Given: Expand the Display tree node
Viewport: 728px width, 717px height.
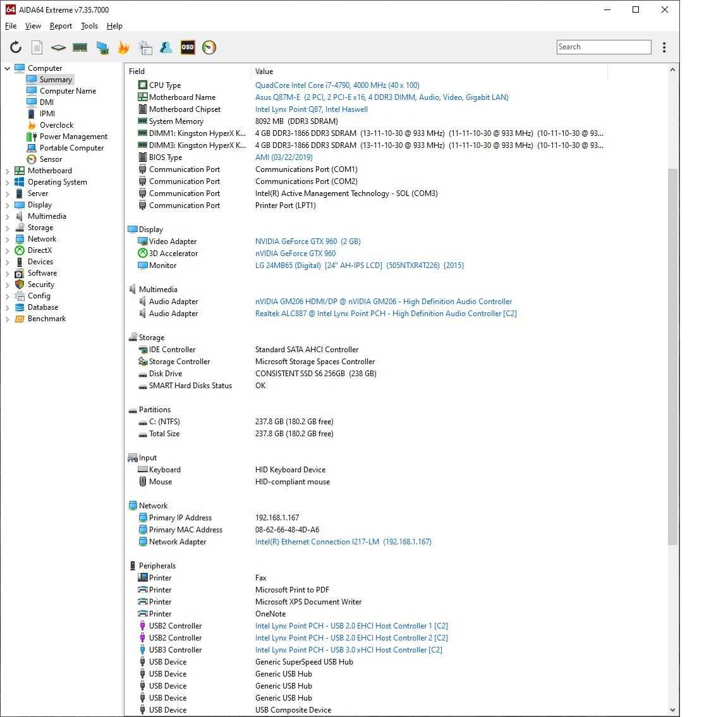Looking at the screenshot, I should point(7,205).
